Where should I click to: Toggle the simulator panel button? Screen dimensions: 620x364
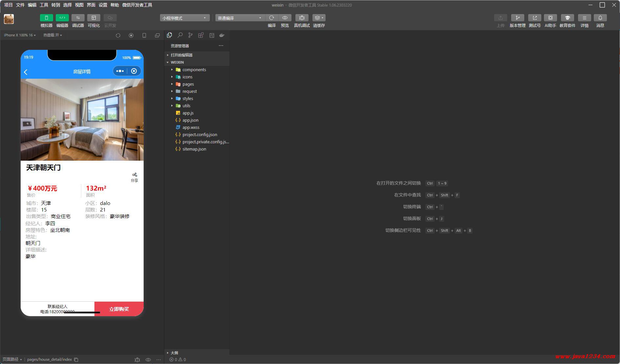pos(46,18)
